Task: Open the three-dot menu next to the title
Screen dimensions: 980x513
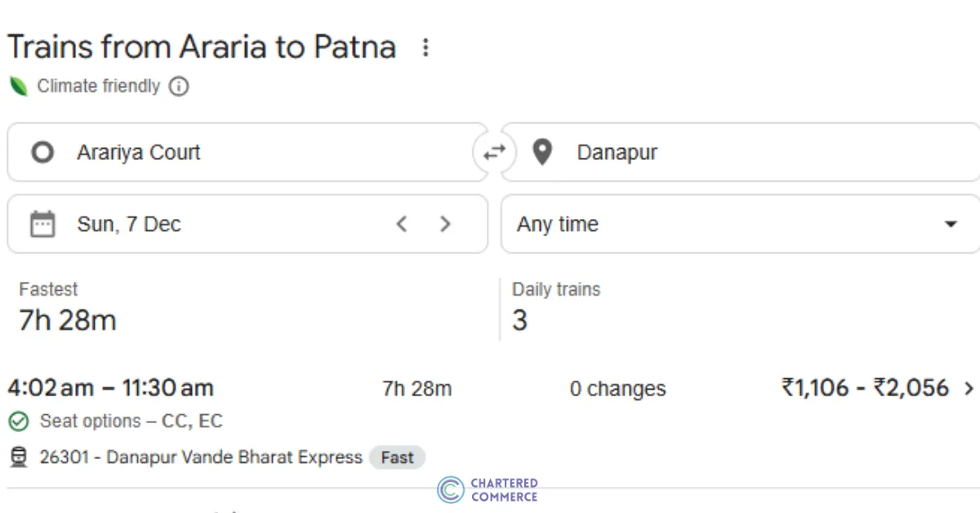Action: pyautogui.click(x=425, y=47)
